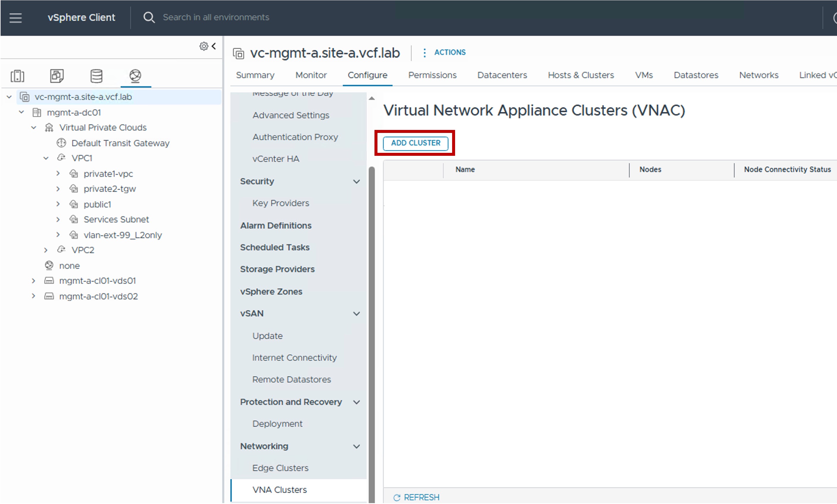The image size is (837, 504).
Task: Click the vCenter icon in page header
Action: coord(239,54)
